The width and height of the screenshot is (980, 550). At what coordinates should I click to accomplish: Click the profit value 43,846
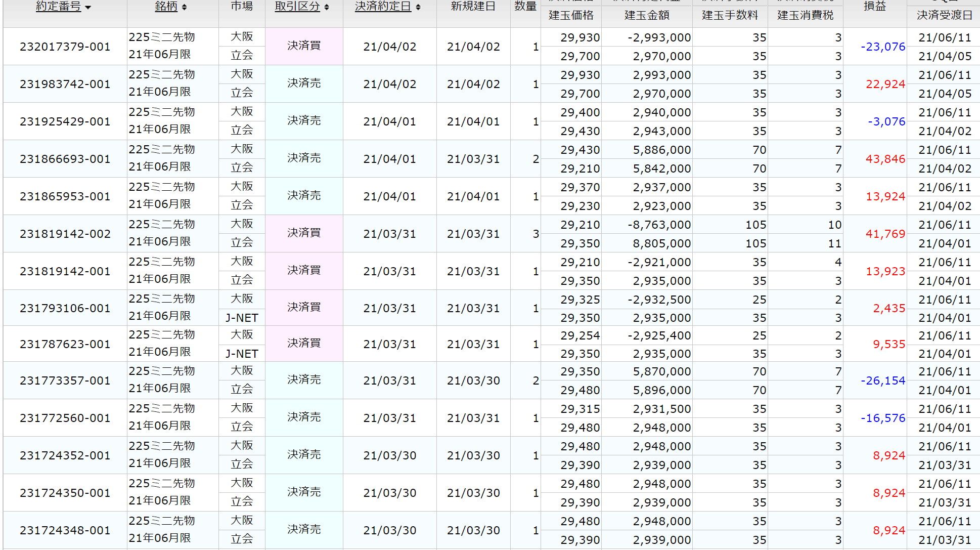[885, 159]
